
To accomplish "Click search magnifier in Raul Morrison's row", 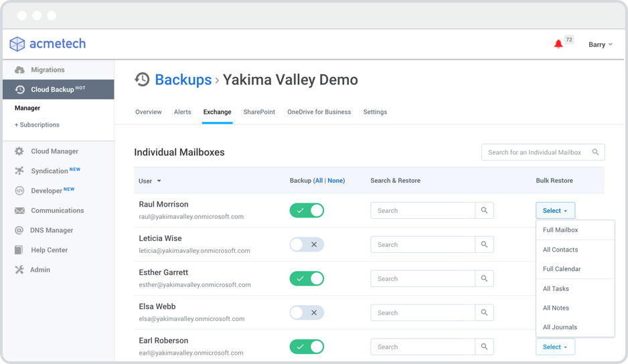I will (484, 211).
